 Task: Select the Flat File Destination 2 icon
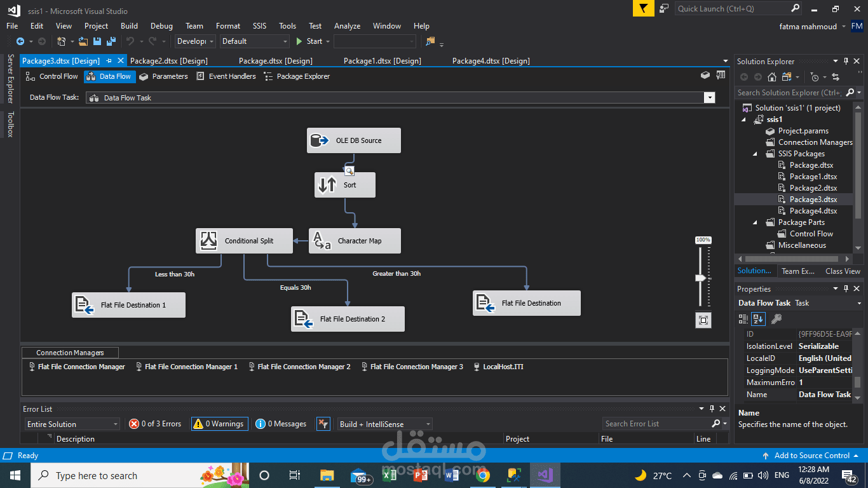304,319
